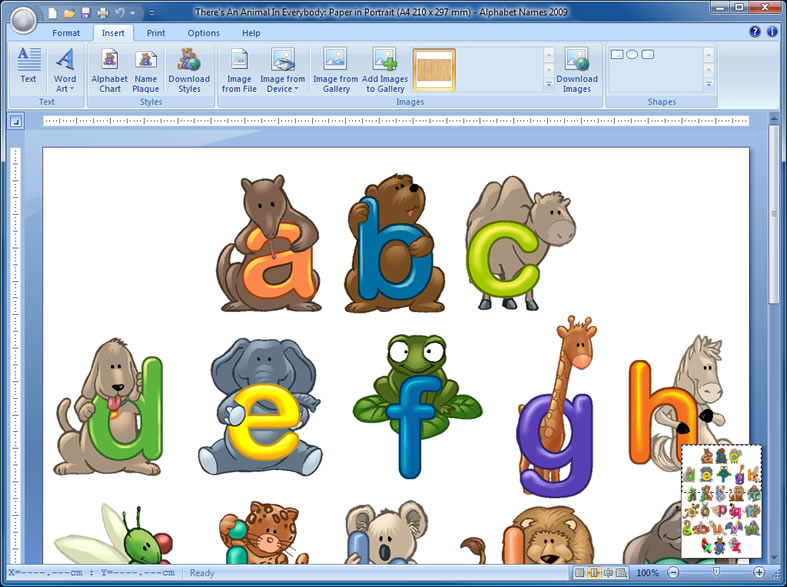
Task: Insert an Image from File
Action: (x=239, y=70)
